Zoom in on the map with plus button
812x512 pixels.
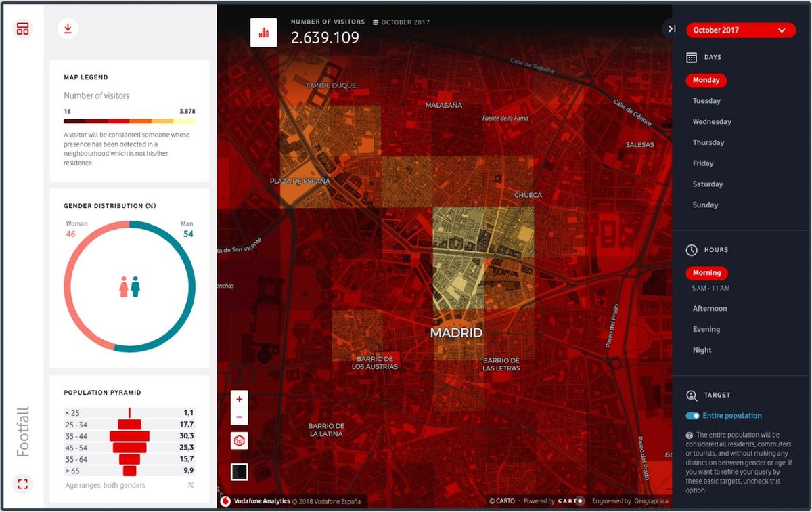[239, 399]
